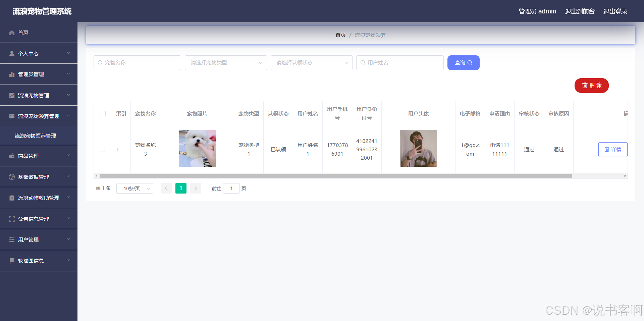This screenshot has height=321, width=644.
Task: Expand 用户管理 chevron
Action: (x=68, y=239)
